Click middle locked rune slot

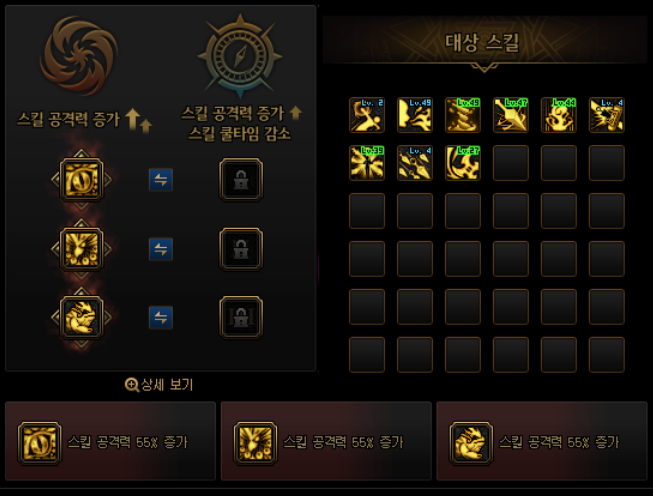click(x=241, y=249)
